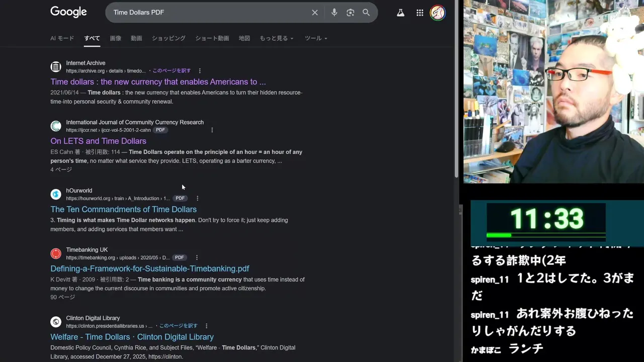Viewport: 644px width, 362px height.
Task: Click 'hOurworld' site name text
Action: coord(79,191)
